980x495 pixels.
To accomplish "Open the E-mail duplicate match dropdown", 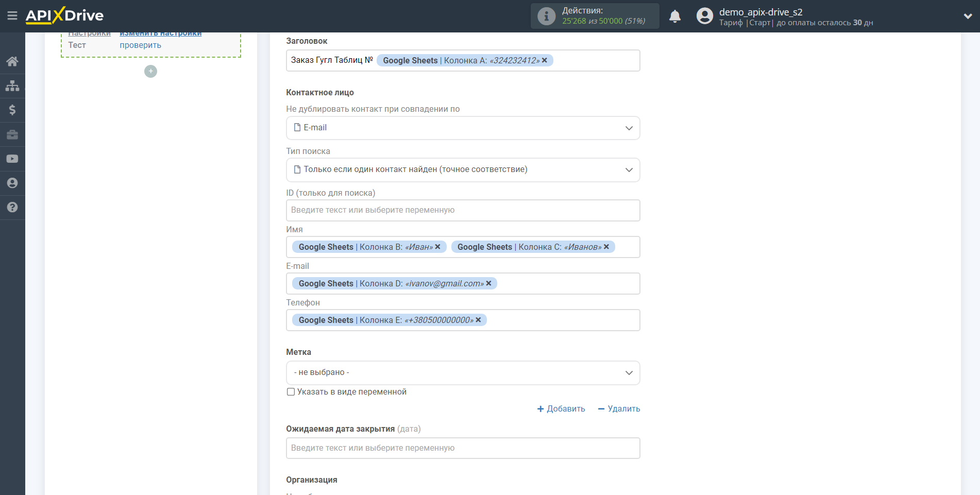I will [x=463, y=128].
